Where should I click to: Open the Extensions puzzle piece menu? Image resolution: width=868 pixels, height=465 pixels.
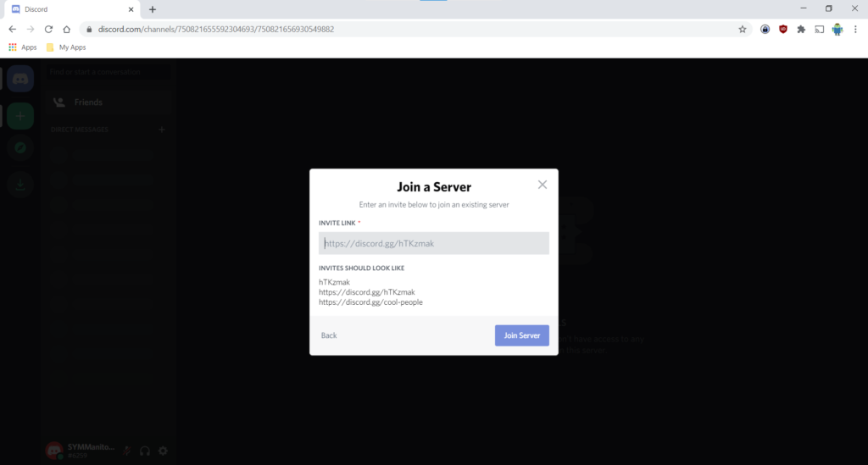[801, 30]
